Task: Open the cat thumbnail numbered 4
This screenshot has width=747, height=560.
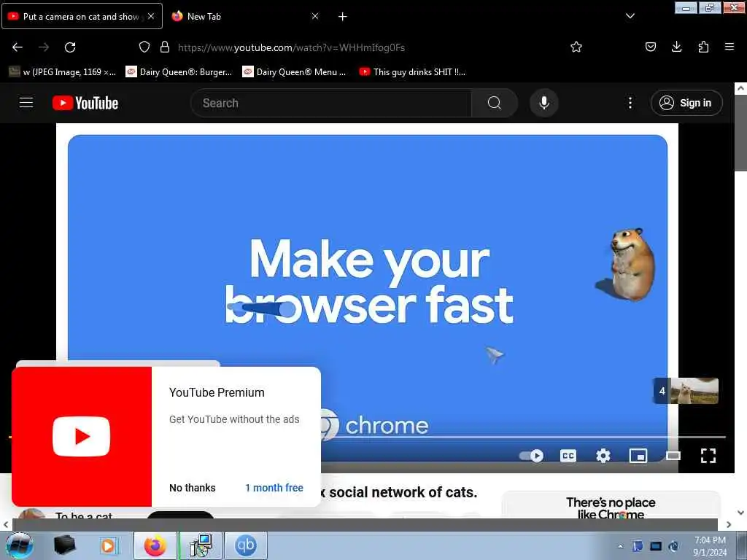Action: (x=686, y=391)
